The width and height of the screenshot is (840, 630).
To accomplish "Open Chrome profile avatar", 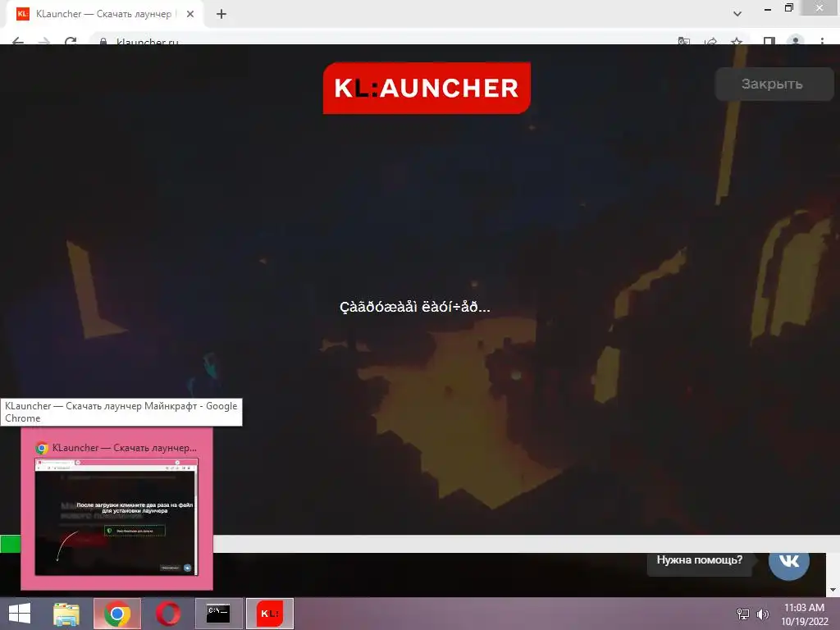I will click(x=796, y=41).
